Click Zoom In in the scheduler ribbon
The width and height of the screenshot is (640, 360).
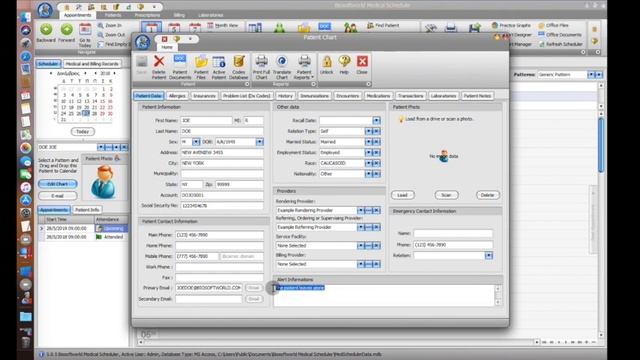109,25
